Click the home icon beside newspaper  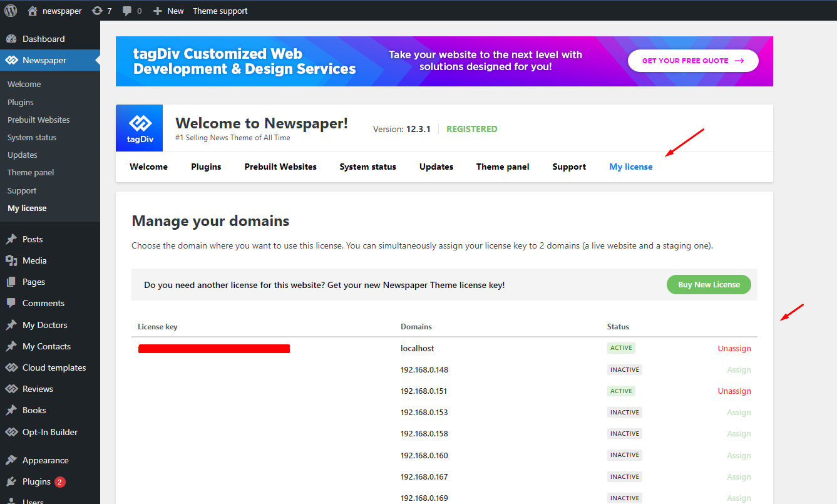pyautogui.click(x=33, y=11)
